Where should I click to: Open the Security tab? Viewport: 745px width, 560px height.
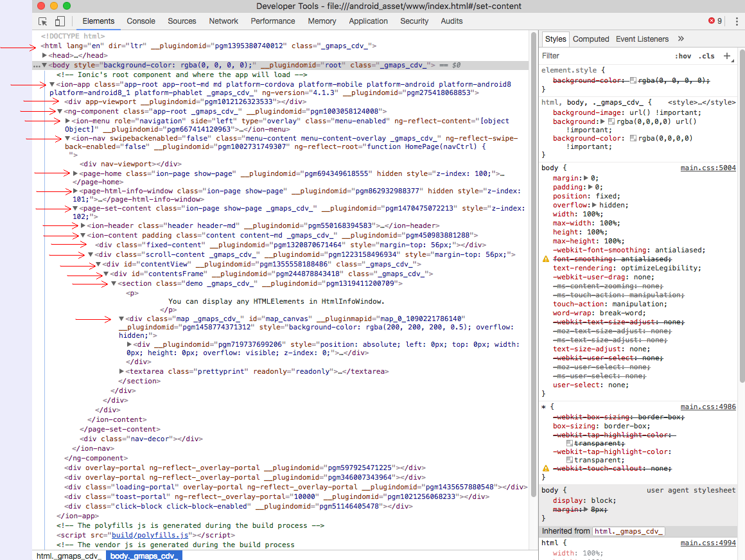(x=414, y=21)
